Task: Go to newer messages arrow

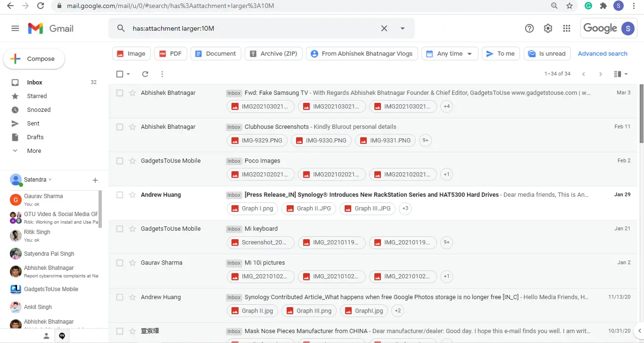Action: pyautogui.click(x=584, y=74)
